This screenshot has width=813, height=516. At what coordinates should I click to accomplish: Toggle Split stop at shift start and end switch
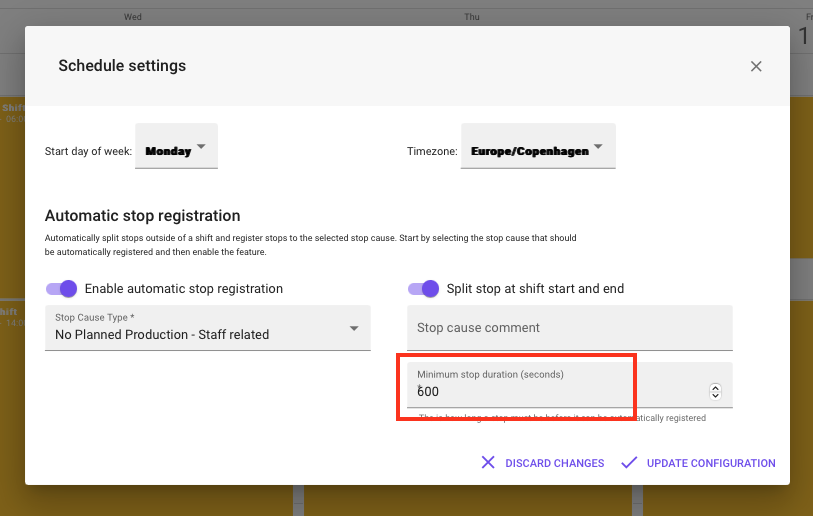click(x=423, y=288)
